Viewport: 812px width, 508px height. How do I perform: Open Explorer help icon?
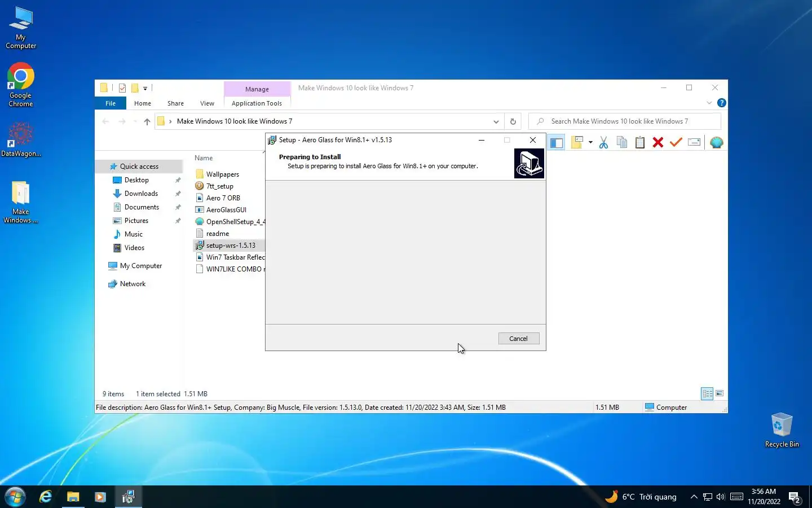(x=721, y=103)
